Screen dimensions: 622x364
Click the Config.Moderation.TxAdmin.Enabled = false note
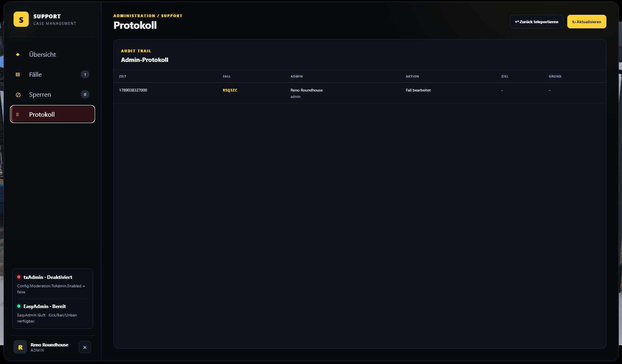coord(51,289)
